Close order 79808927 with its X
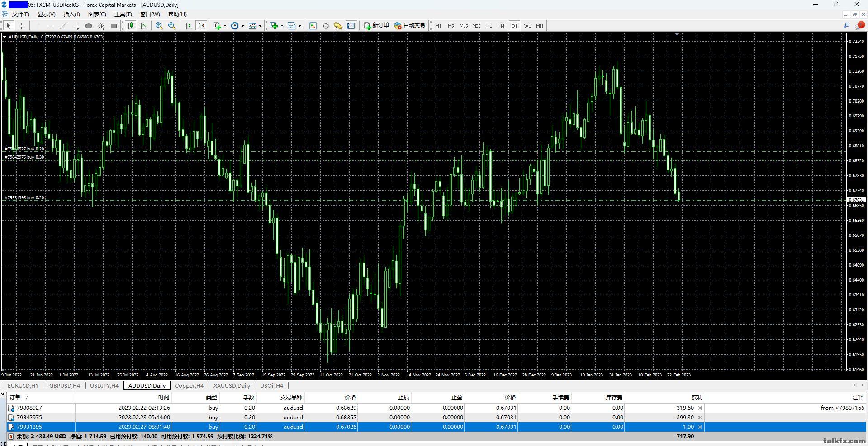Viewport: 868px width, 446px height. 700,408
